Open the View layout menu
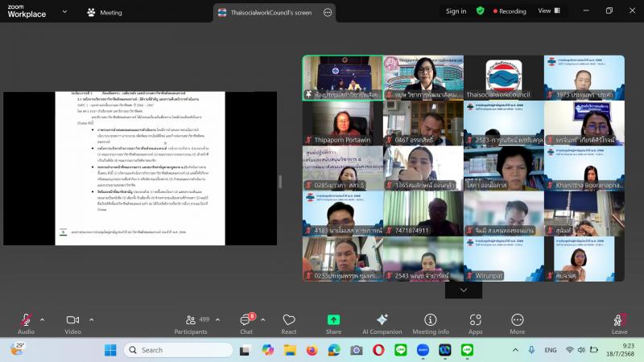 tap(549, 10)
